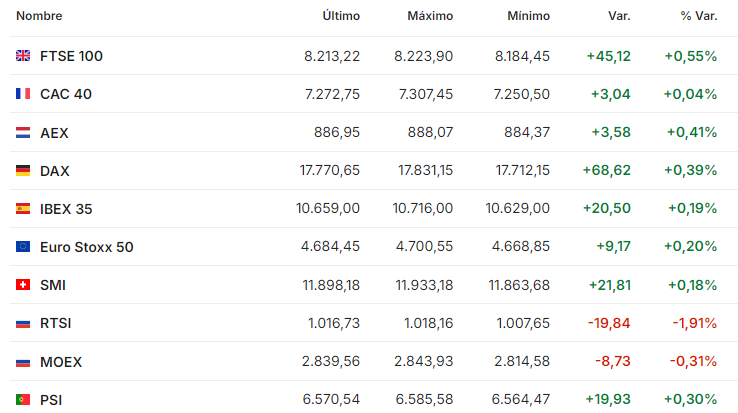Click the UK flag icon beside FTSE 100

(x=23, y=56)
